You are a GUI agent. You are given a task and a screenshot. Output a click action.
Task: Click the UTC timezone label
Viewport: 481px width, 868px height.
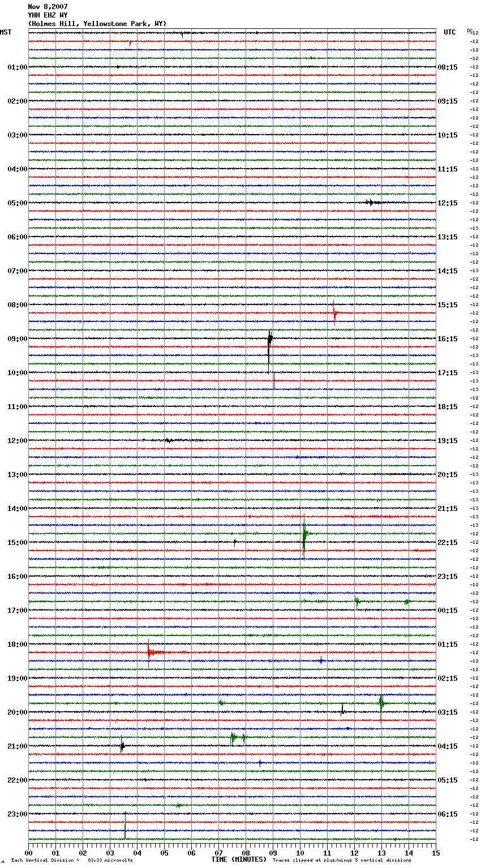[x=450, y=32]
